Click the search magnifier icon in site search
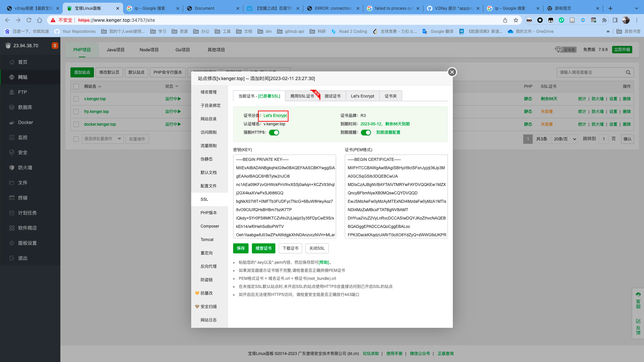Image resolution: width=644 pixels, height=362 pixels. tap(628, 72)
